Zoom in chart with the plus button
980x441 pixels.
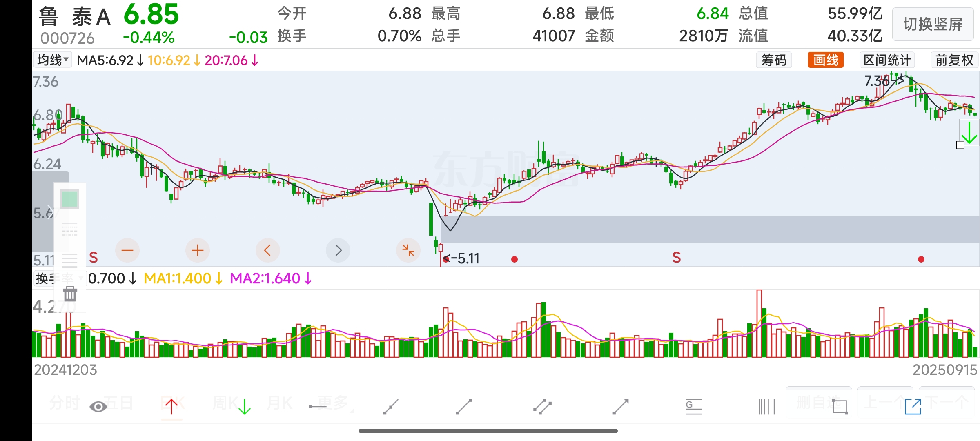tap(198, 250)
